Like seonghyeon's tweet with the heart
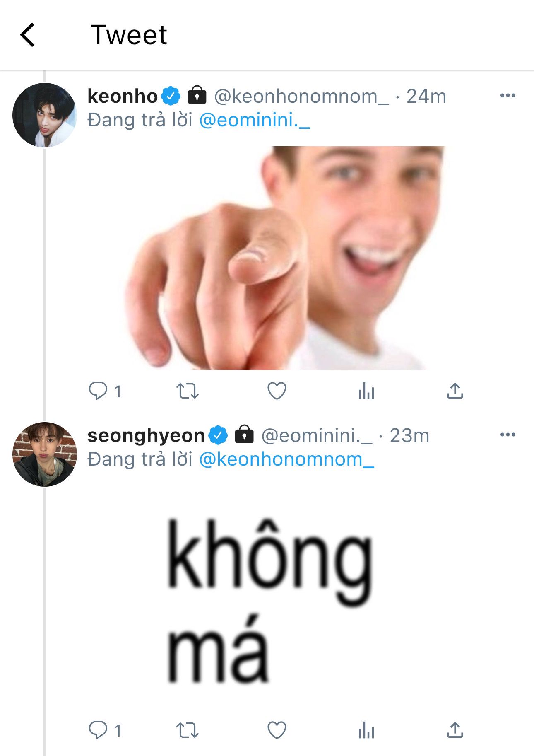This screenshot has width=534, height=756. 277,730
